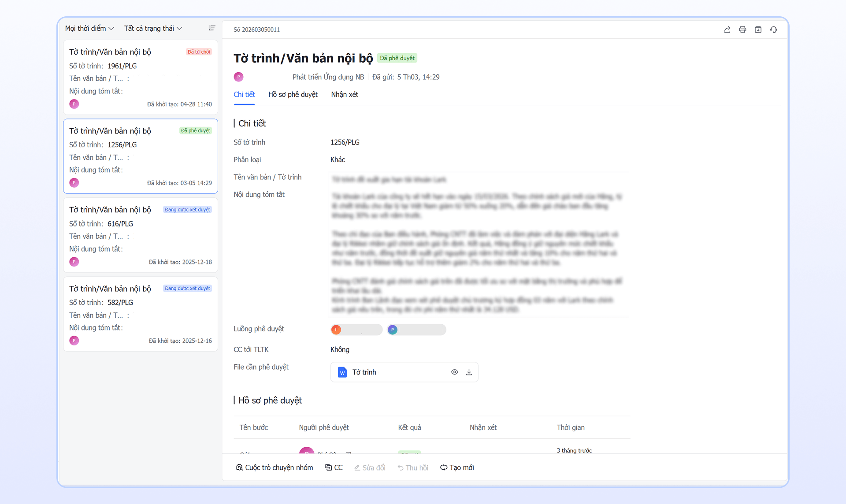Click the Kết quả column header
Viewport: 846px width, 504px height.
coord(409,427)
